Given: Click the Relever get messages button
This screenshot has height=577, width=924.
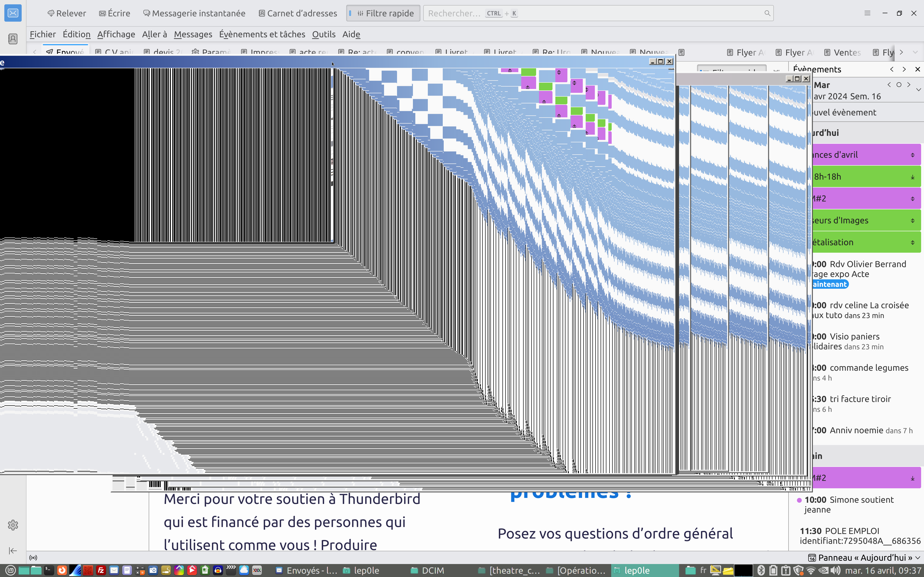Looking at the screenshot, I should (x=67, y=13).
